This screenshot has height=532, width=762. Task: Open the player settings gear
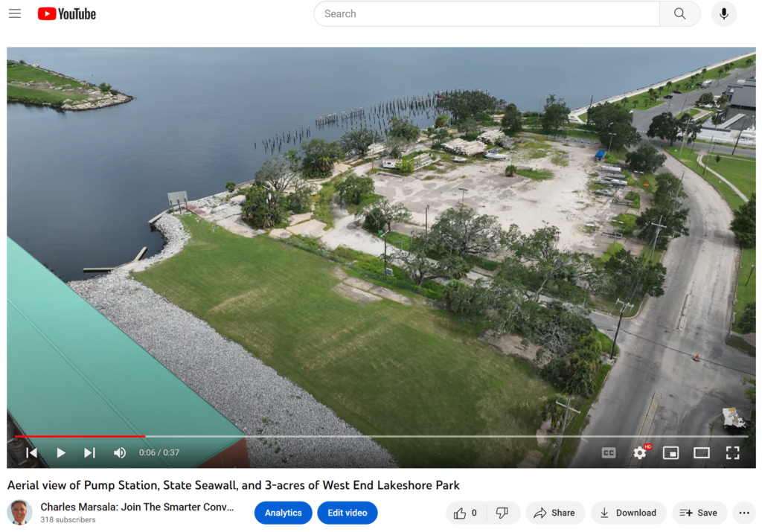coord(640,453)
